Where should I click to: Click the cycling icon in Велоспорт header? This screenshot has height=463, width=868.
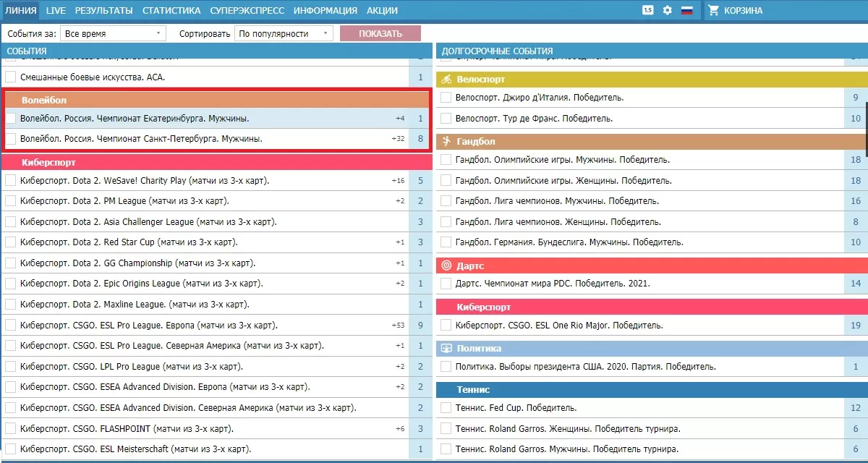pos(446,80)
